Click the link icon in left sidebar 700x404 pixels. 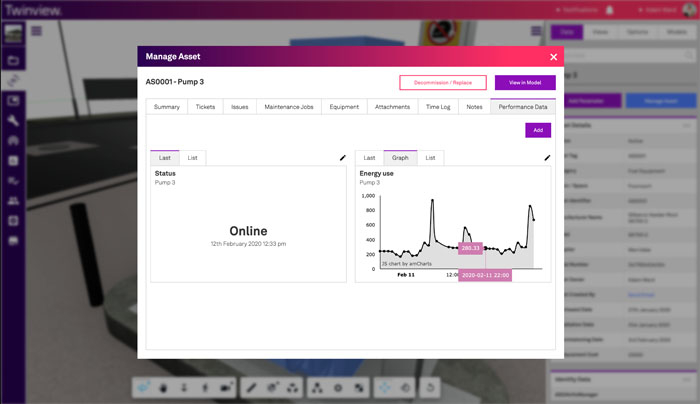point(14,80)
